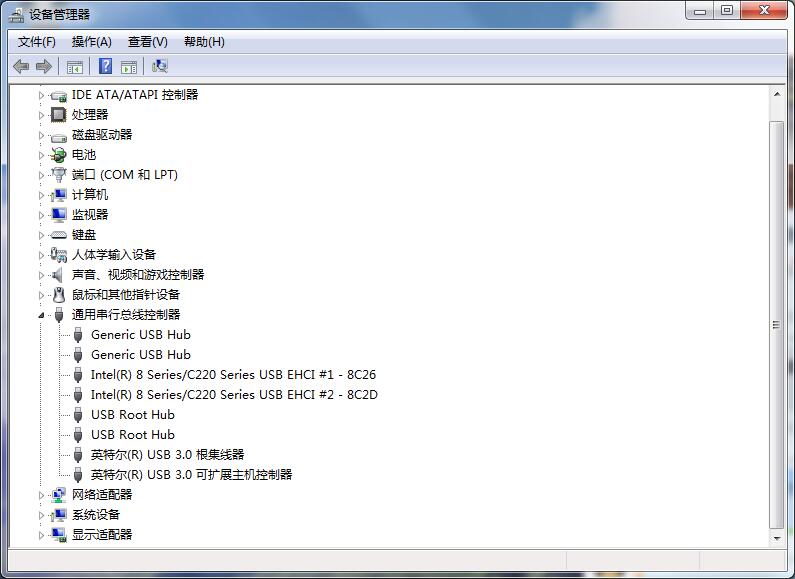
Task: Expand the 网络适配器 network adapters node
Action: click(42, 495)
